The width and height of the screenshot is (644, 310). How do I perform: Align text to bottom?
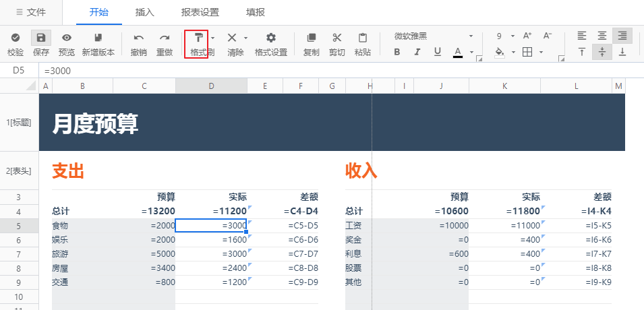[622, 52]
